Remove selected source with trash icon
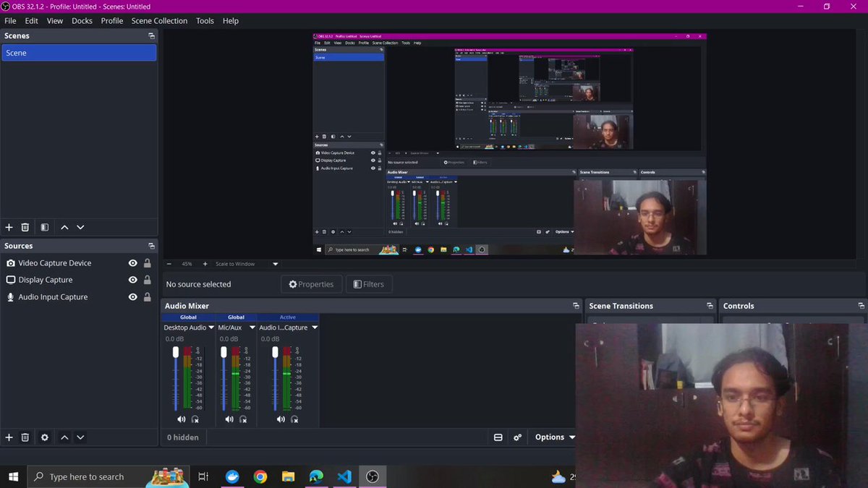The height and width of the screenshot is (488, 868). (25, 437)
